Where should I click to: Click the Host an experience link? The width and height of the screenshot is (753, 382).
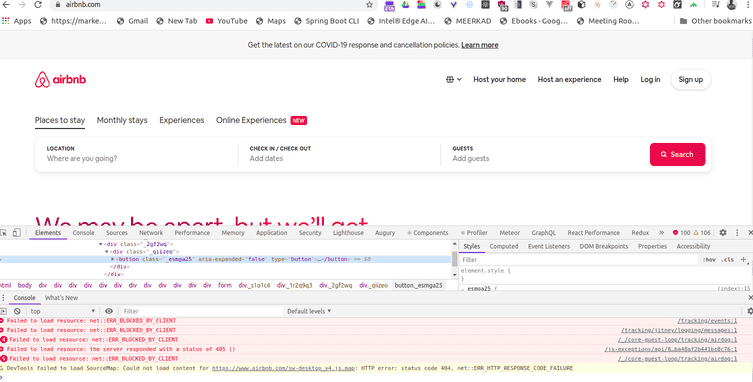pos(569,80)
